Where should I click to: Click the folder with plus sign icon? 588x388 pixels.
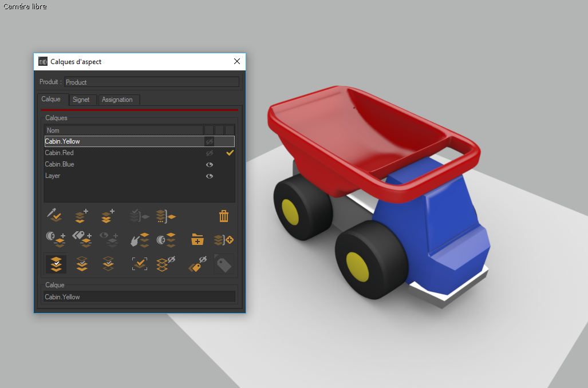tap(198, 239)
